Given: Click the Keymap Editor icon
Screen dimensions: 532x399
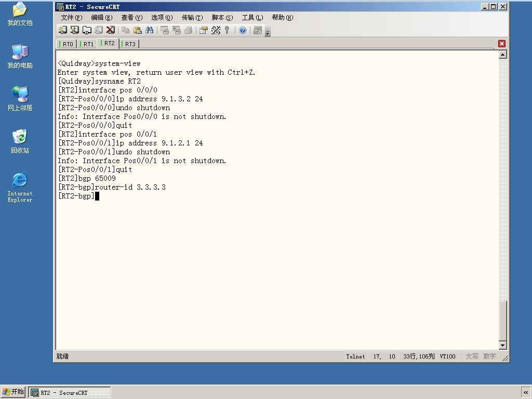Looking at the screenshot, I should 216,30.
